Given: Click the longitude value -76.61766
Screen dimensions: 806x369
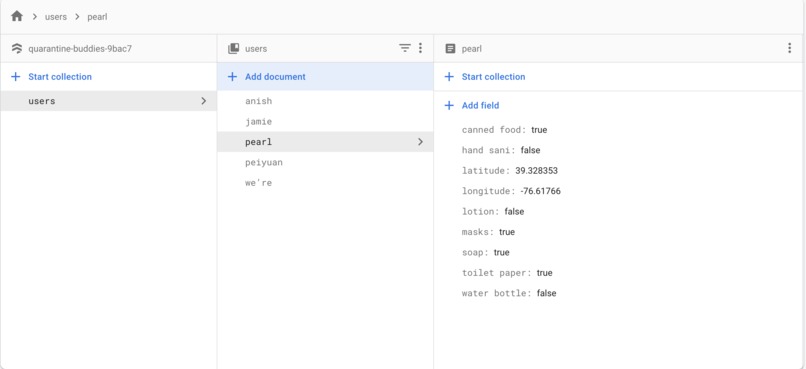Looking at the screenshot, I should pos(540,191).
